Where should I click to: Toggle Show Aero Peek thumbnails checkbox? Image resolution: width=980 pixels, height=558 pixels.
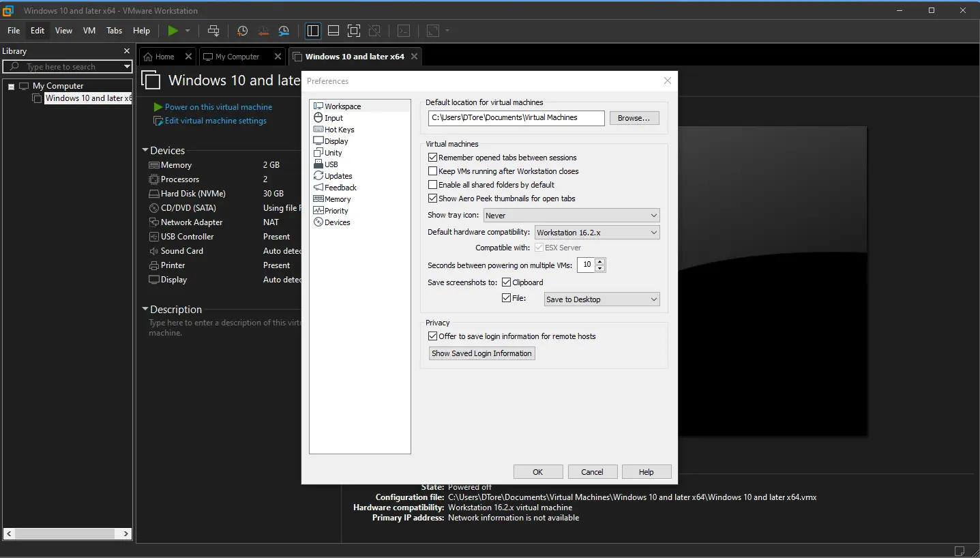(432, 199)
